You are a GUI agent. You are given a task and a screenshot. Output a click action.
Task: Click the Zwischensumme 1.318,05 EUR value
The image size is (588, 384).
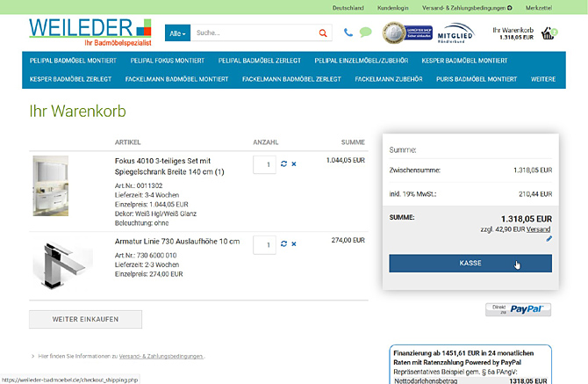point(533,170)
